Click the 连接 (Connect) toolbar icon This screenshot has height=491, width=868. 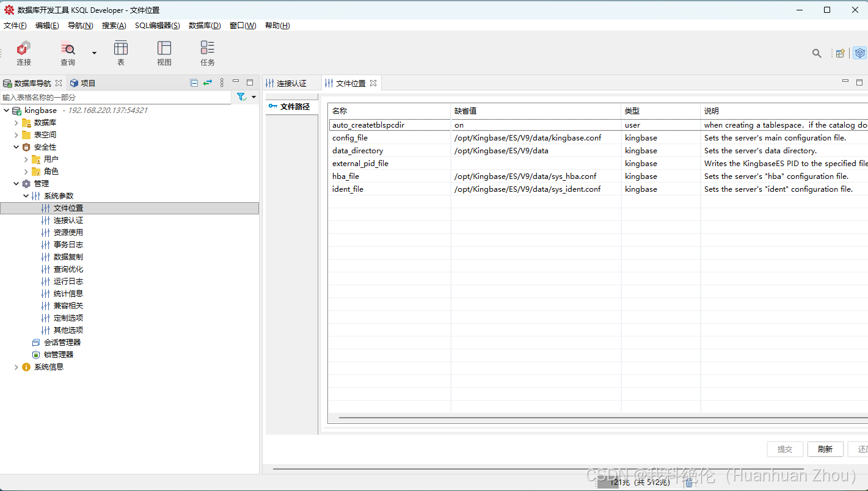[24, 53]
